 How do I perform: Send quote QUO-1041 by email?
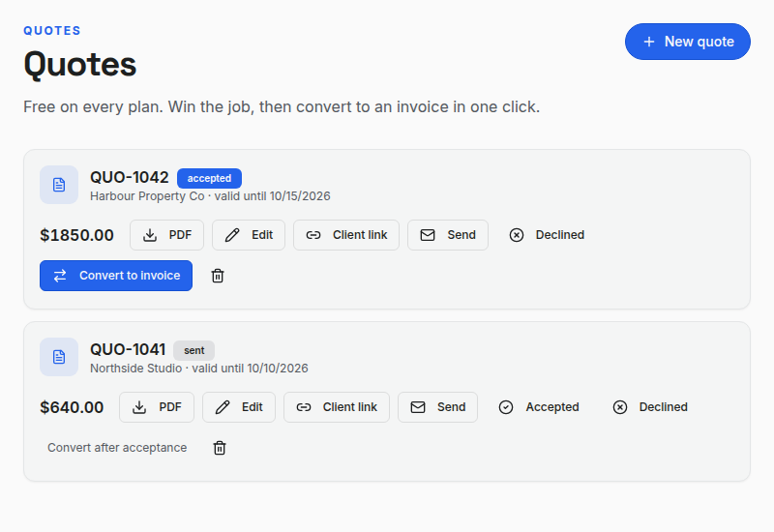tap(438, 407)
